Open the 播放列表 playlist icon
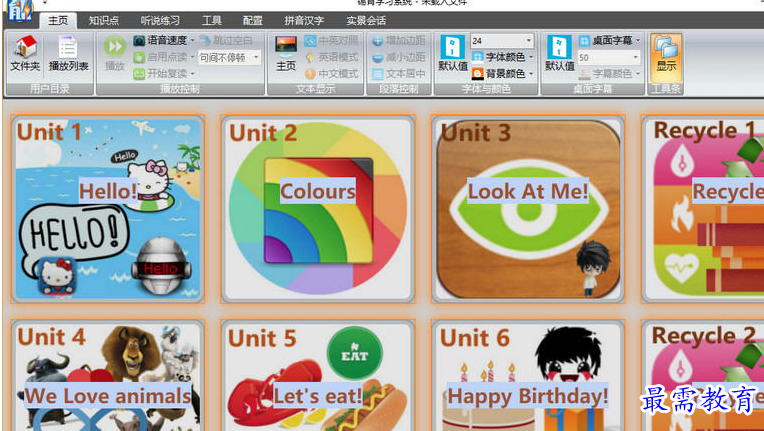Viewport: 764px width, 431px height. coord(68,54)
